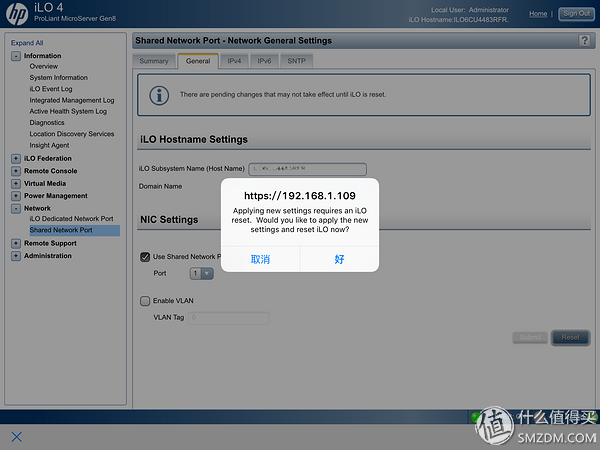Expand the Remote Support node
Viewport: 600px width, 450px height.
pyautogui.click(x=16, y=243)
